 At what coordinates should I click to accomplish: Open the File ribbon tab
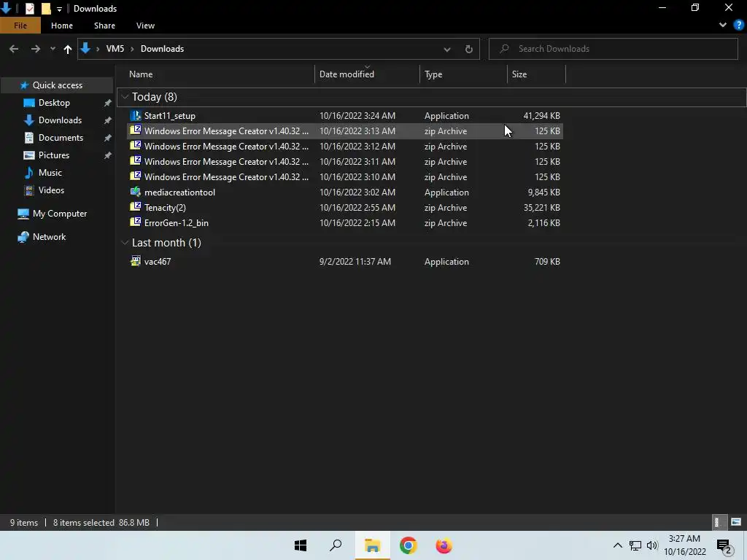point(20,26)
